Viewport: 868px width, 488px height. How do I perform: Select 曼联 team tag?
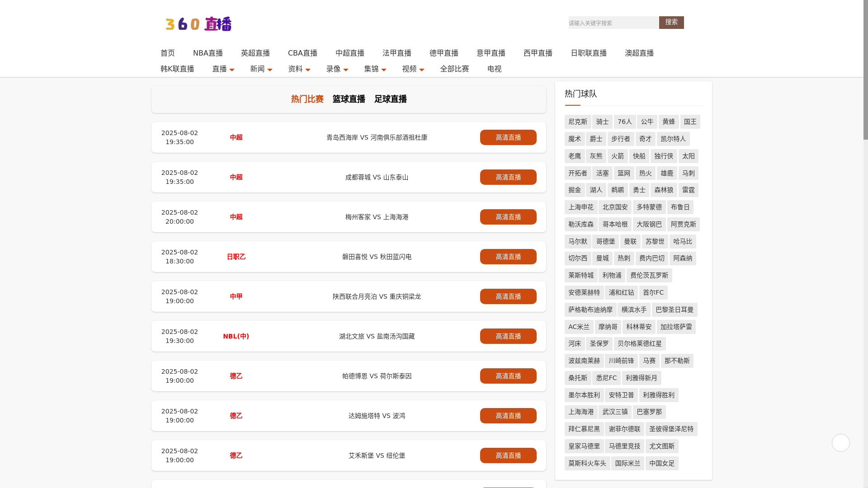point(630,241)
